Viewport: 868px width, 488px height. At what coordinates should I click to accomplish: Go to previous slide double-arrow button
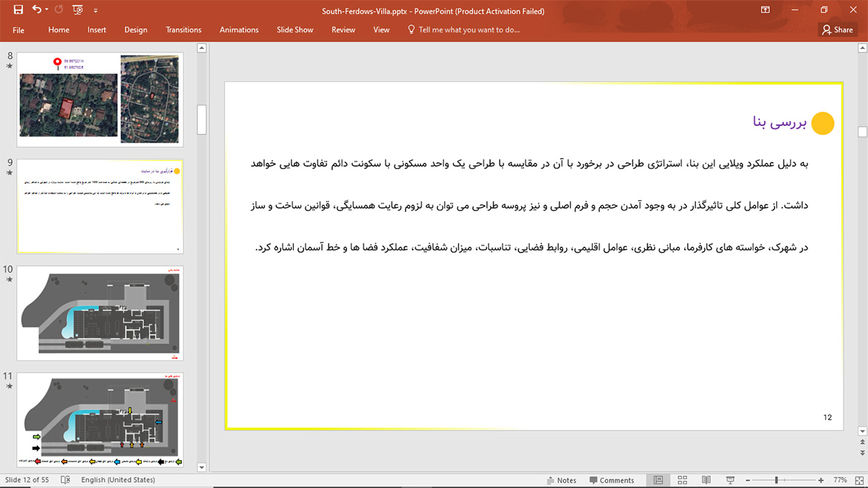tap(862, 442)
